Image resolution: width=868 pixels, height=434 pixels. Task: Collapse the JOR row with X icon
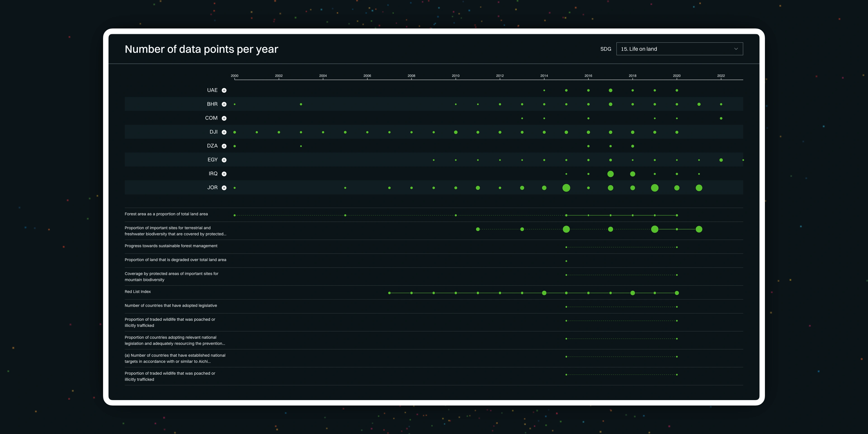pos(224,188)
